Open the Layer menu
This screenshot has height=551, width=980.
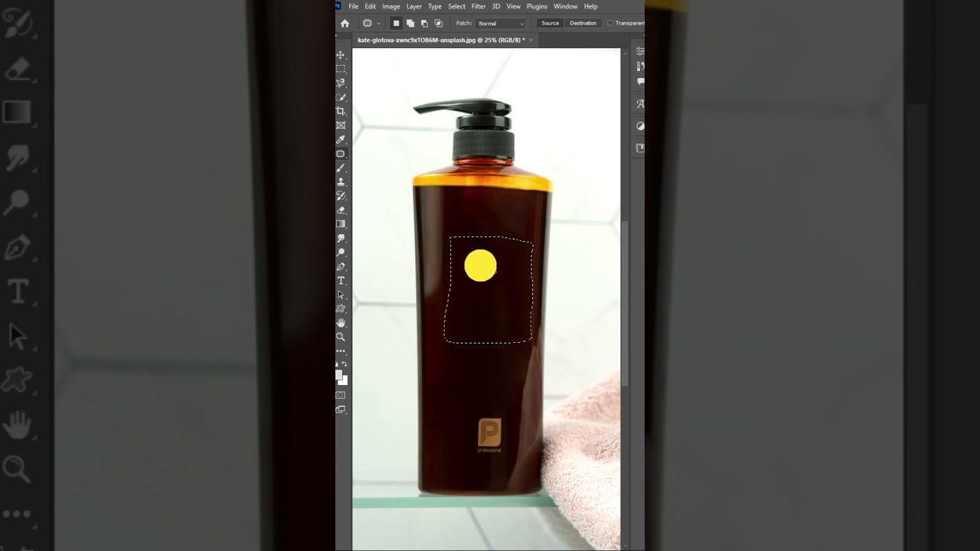pyautogui.click(x=414, y=6)
